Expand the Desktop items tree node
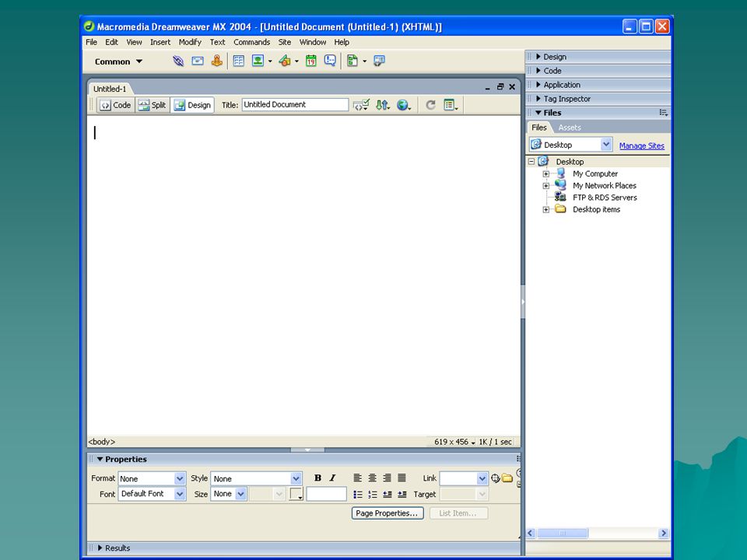Viewport: 747px width, 560px height. pyautogui.click(x=546, y=209)
